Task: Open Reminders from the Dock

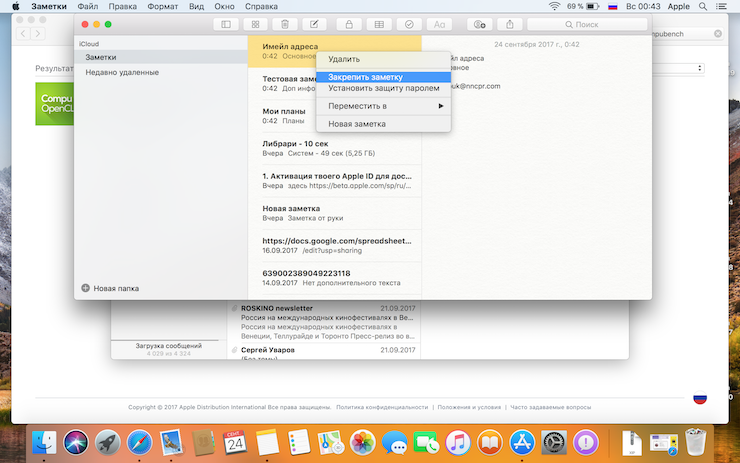Action: pos(299,443)
